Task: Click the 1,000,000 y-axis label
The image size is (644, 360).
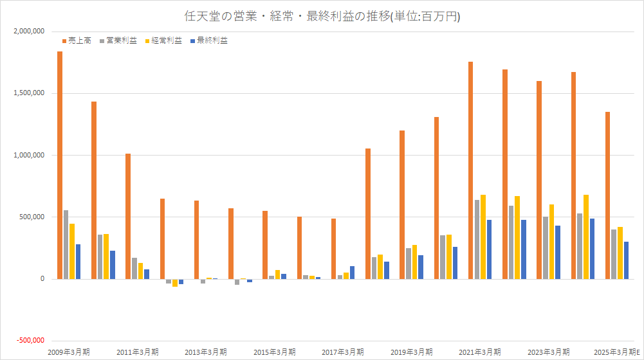Action: pyautogui.click(x=28, y=155)
